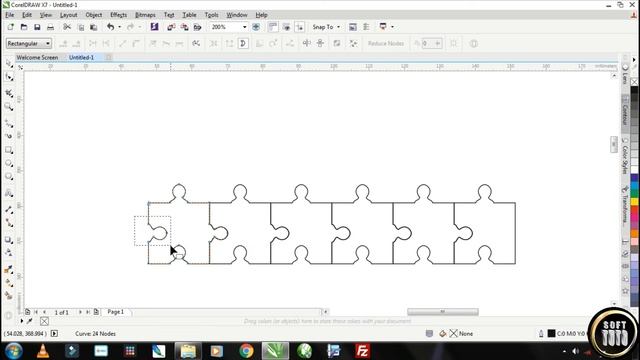Click the Open folder icon

point(24,27)
